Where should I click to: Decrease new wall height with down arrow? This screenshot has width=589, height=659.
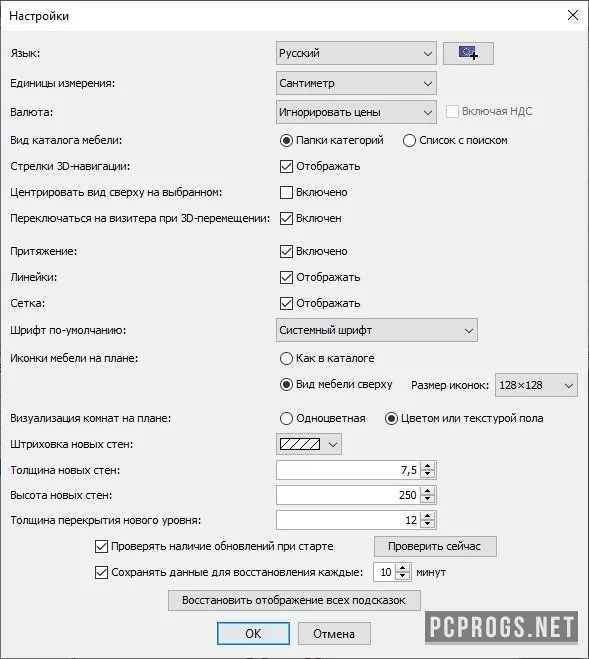coord(428,499)
